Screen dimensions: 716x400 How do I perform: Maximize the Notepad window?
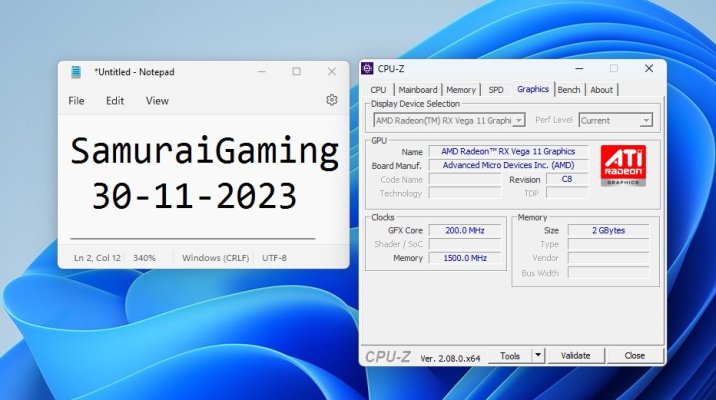296,72
